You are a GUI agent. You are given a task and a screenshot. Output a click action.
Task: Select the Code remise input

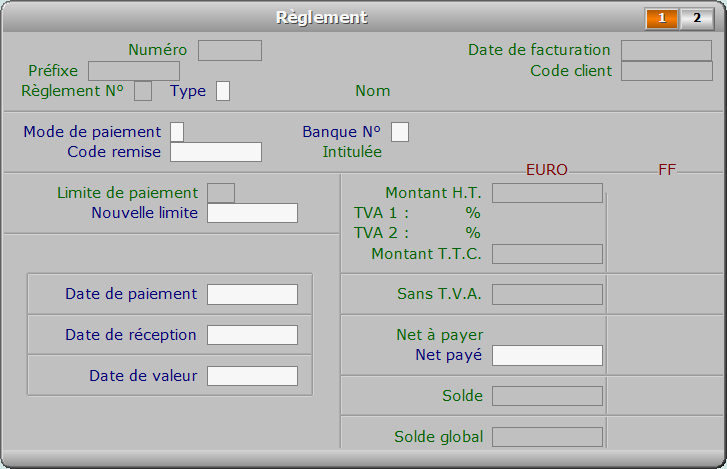click(216, 152)
